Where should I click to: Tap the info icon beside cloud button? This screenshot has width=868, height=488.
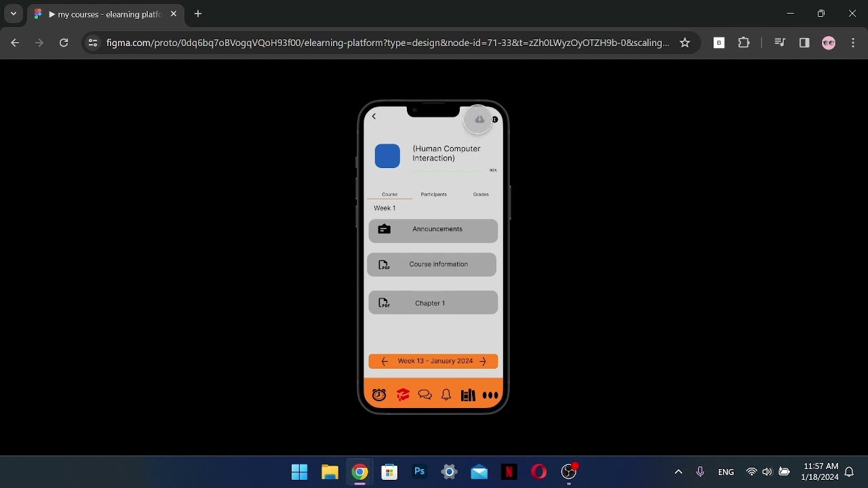pos(495,119)
